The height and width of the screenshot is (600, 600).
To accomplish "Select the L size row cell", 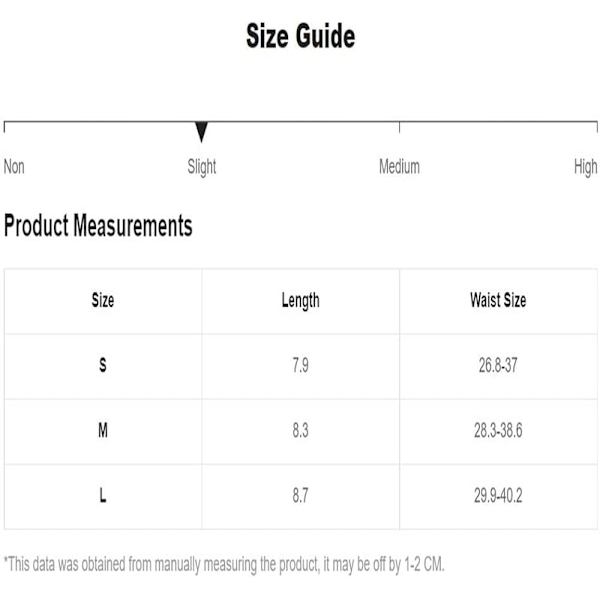I will coord(103,496).
